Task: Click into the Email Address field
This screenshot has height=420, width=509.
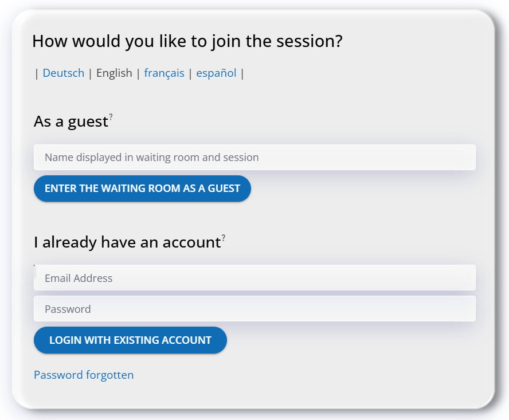Action: (254, 278)
